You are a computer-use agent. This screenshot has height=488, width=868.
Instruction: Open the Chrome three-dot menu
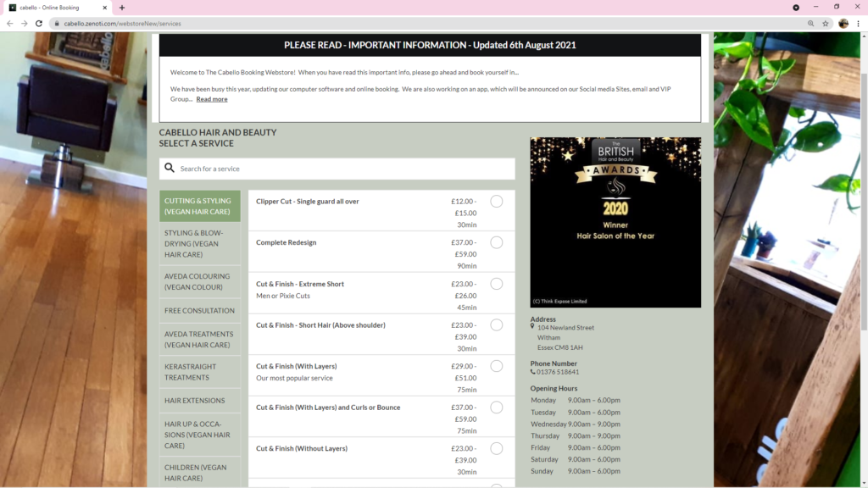[x=858, y=23]
